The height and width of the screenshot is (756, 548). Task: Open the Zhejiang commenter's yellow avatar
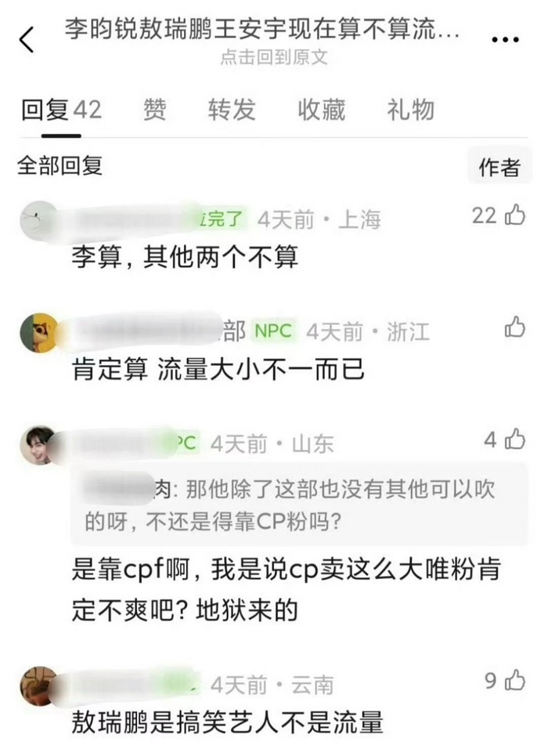[x=39, y=333]
